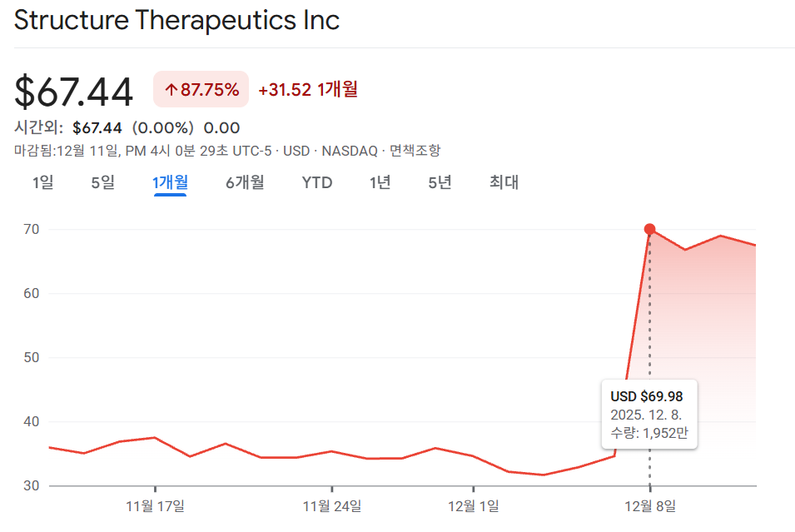Click the Structure Therapeutics Inc title
795x532 pixels.
click(177, 20)
